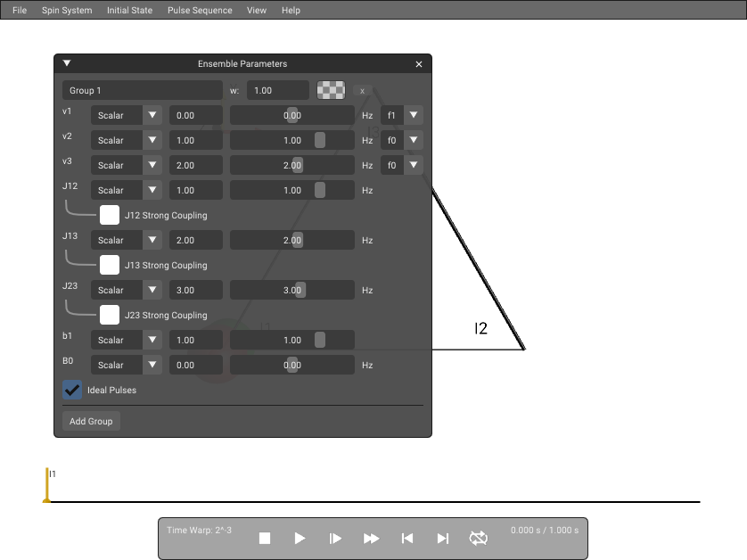Image resolution: width=747 pixels, height=560 pixels.
Task: Open the Group 1 checkered color swatch
Action: click(331, 90)
